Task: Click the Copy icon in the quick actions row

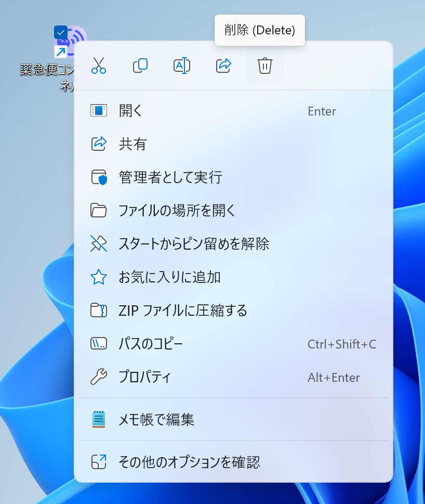Action: (140, 66)
